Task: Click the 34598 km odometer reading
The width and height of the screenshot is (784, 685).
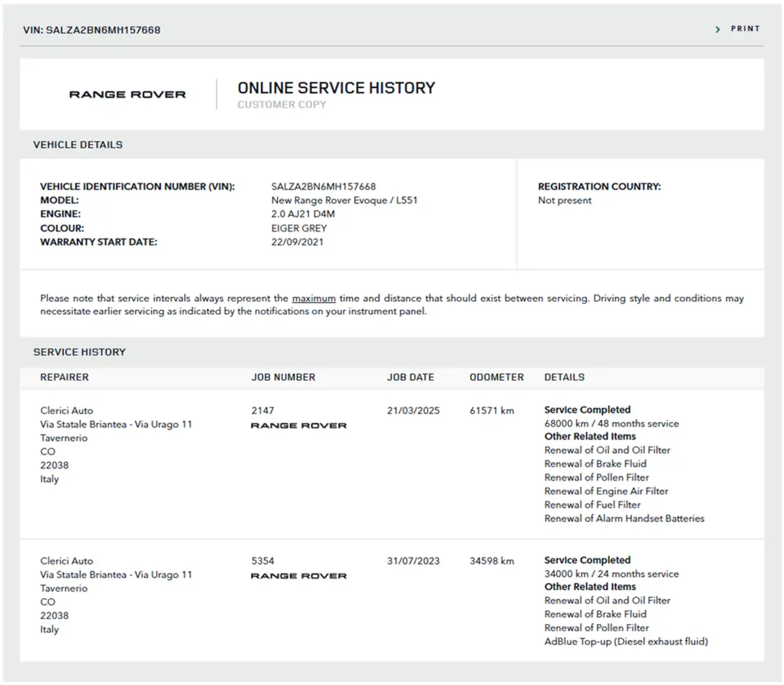Action: click(x=492, y=561)
